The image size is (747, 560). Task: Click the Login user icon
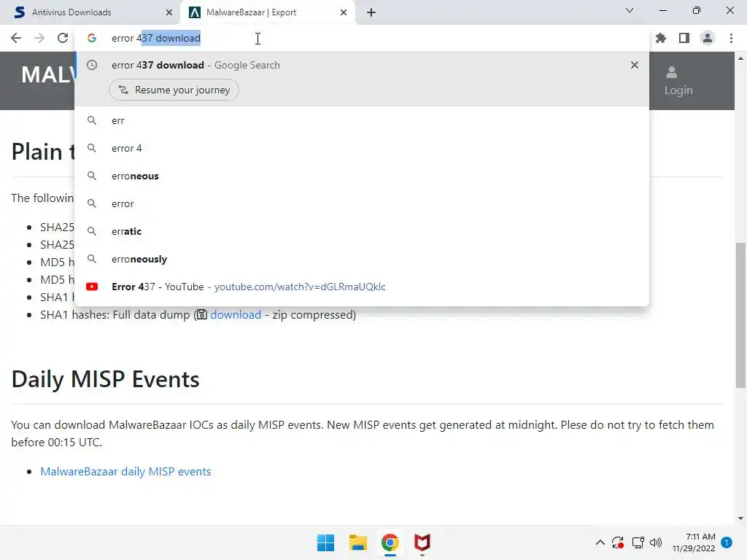pos(671,72)
